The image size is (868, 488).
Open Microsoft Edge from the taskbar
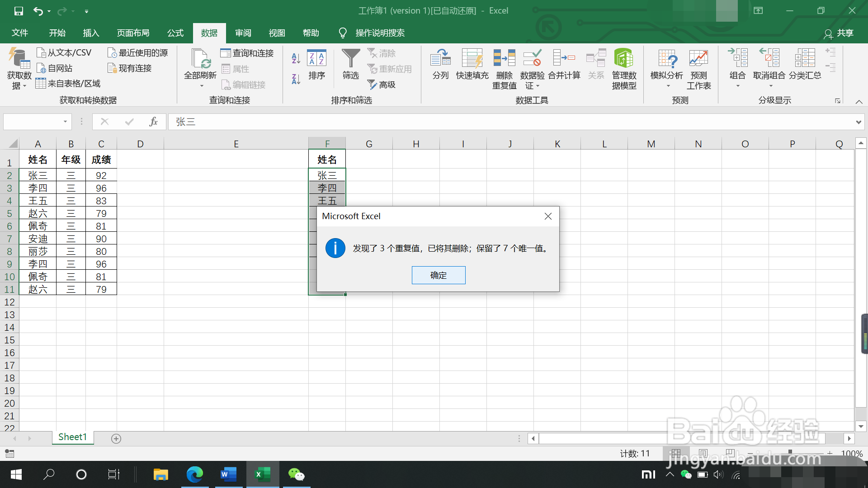195,474
